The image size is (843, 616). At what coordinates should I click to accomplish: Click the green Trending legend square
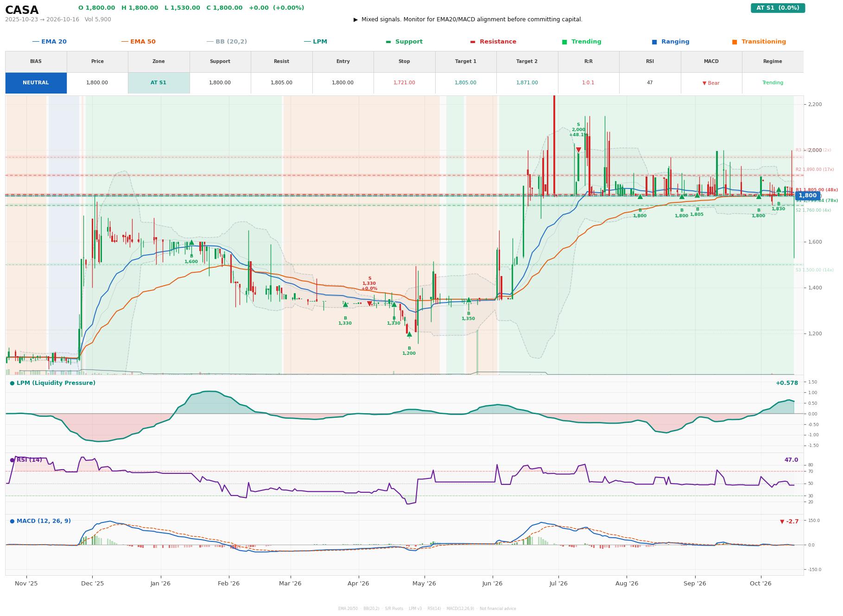click(564, 42)
